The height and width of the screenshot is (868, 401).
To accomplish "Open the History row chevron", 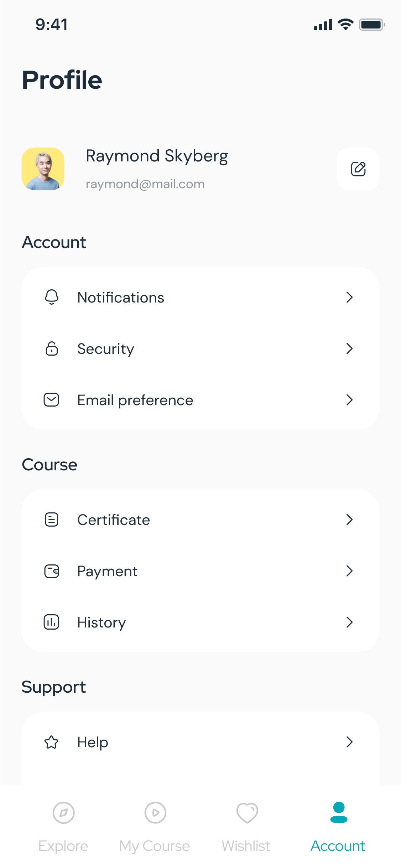I will coord(349,622).
